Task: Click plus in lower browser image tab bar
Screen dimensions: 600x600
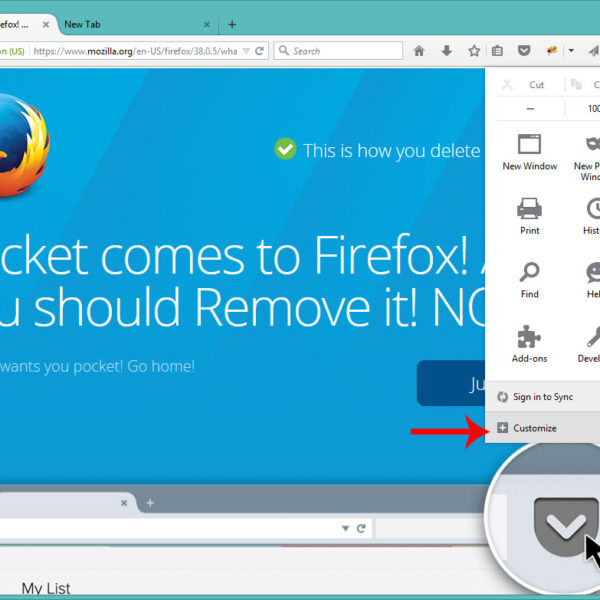Action: (150, 503)
